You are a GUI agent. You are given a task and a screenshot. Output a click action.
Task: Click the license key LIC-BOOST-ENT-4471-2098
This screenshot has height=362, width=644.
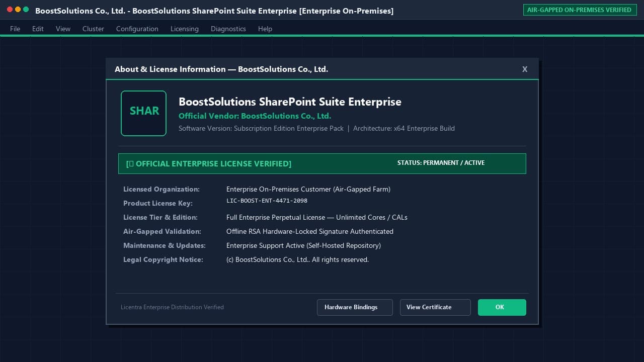tap(267, 201)
